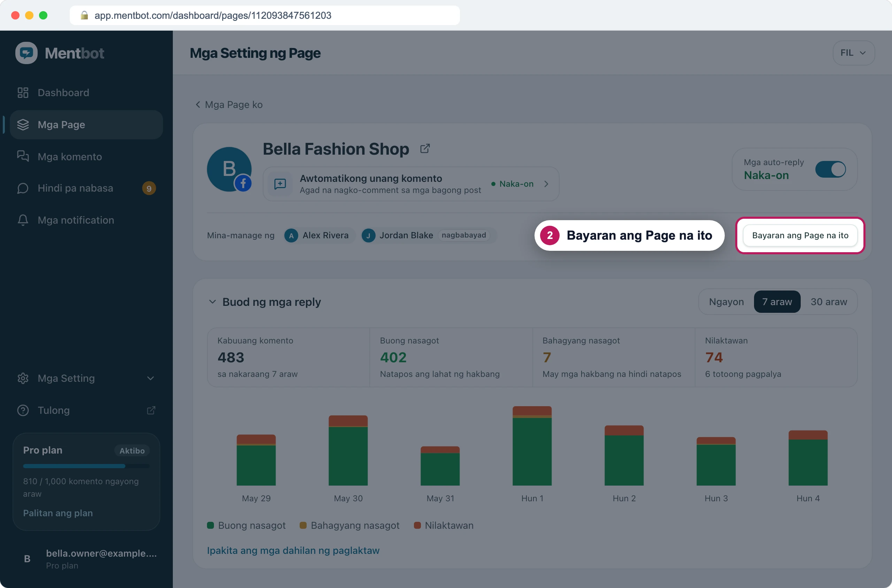The height and width of the screenshot is (588, 892).
Task: Click the Mentbot logo icon
Action: coord(26,53)
